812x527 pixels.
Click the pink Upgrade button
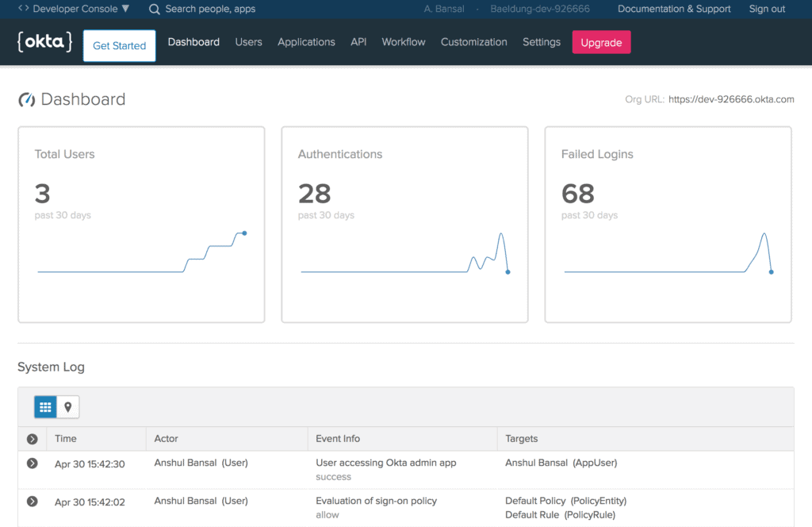(601, 43)
